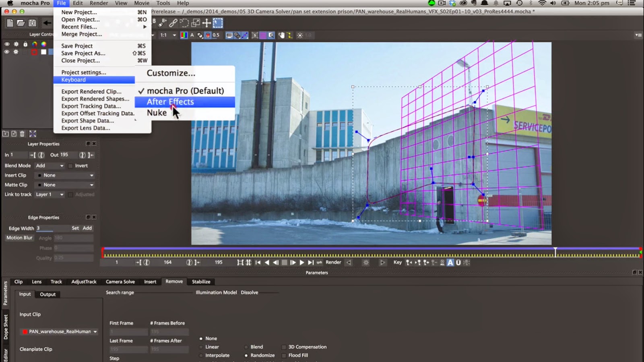Click the Motion Blur button
Image resolution: width=644 pixels, height=362 pixels.
pyautogui.click(x=19, y=238)
